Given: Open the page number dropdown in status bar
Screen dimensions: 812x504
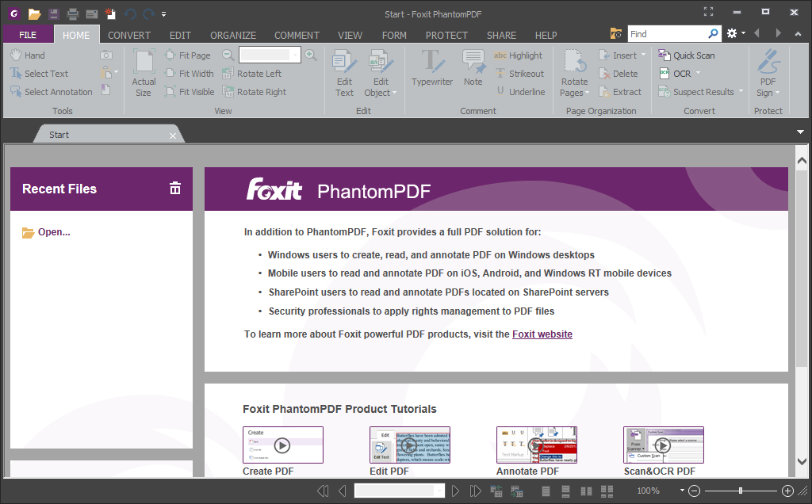Looking at the screenshot, I should (x=439, y=491).
